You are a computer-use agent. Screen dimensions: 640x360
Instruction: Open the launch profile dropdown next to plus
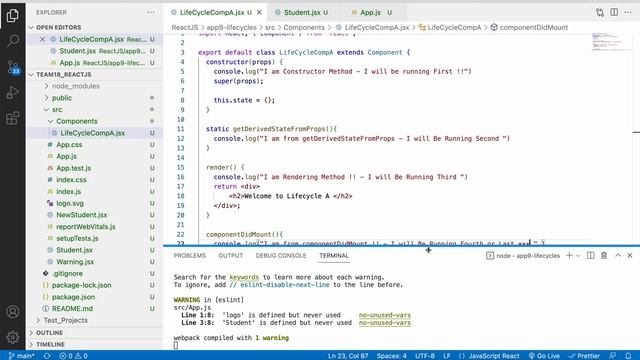(x=578, y=256)
